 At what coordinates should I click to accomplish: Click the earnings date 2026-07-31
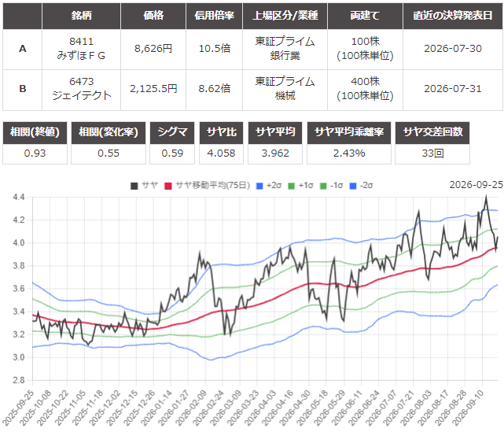coord(453,89)
